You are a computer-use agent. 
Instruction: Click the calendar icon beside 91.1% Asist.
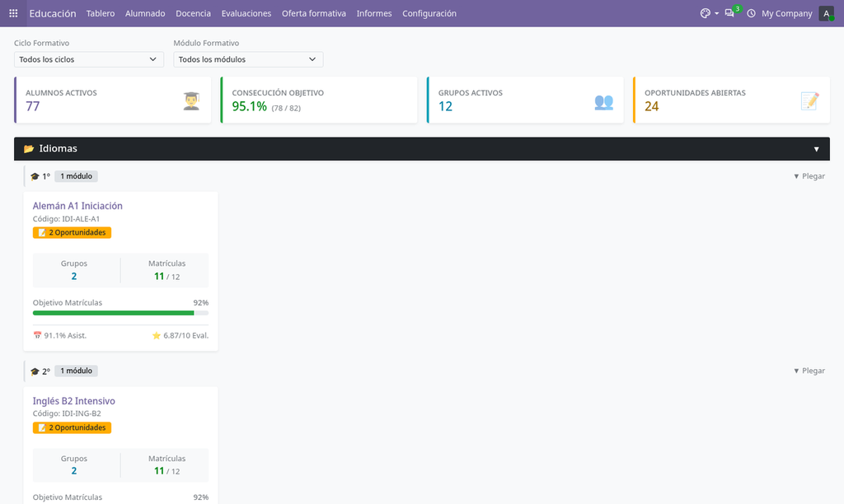pyautogui.click(x=37, y=336)
